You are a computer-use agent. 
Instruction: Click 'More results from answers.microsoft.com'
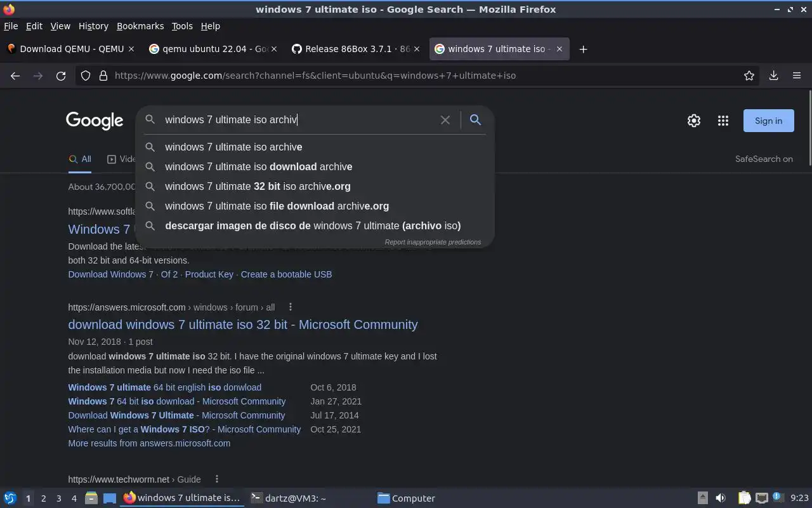(x=149, y=443)
